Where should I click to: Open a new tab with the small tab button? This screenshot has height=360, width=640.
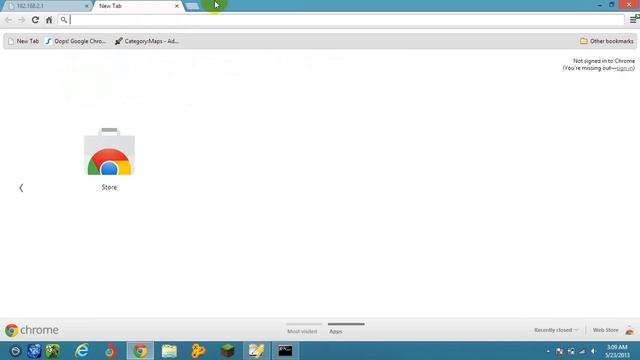click(192, 6)
